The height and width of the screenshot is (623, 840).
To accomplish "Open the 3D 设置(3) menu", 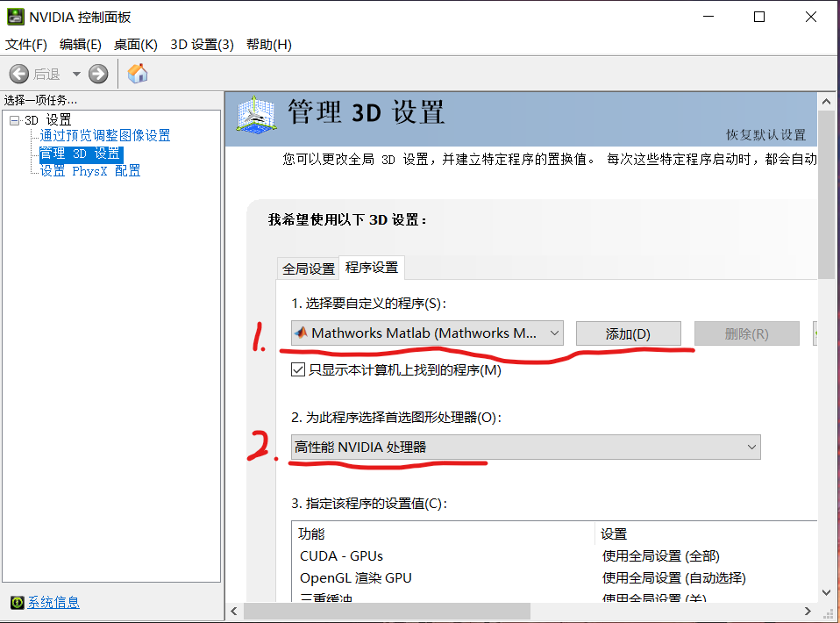I will [202, 45].
